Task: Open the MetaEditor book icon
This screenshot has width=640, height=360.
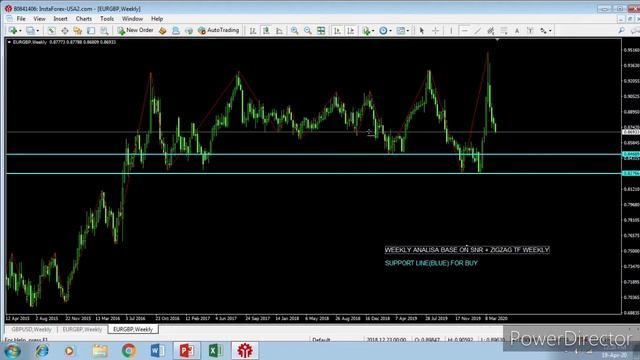Action: 162,31
